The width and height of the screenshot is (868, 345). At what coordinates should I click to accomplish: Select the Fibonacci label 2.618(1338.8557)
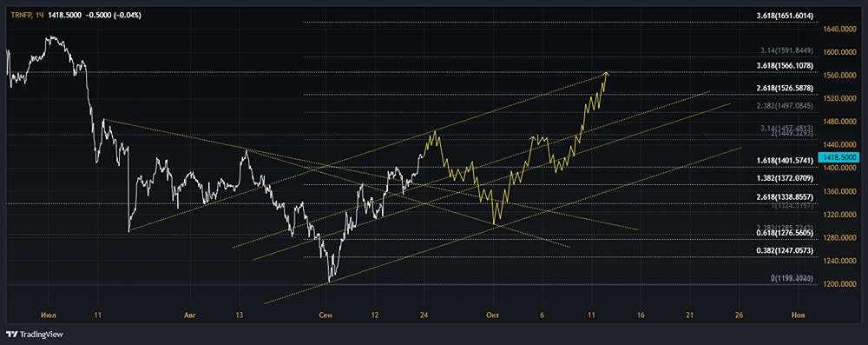[785, 197]
